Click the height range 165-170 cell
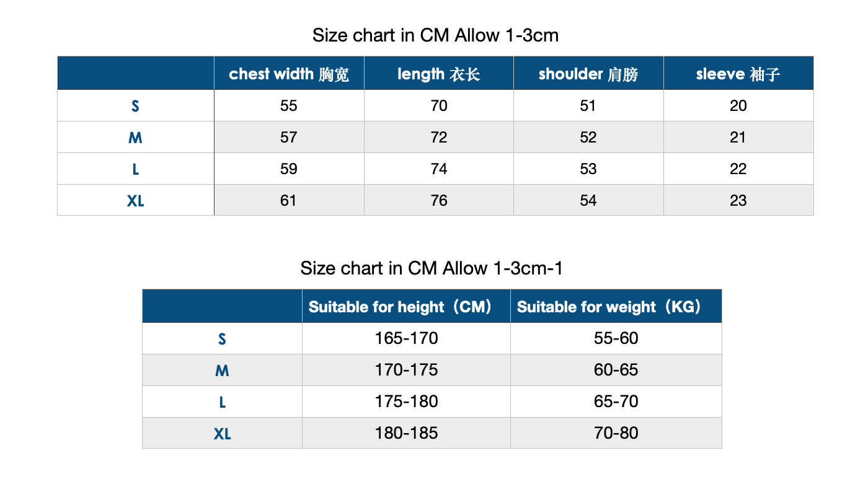Viewport: 868px width, 492px height. click(x=406, y=338)
